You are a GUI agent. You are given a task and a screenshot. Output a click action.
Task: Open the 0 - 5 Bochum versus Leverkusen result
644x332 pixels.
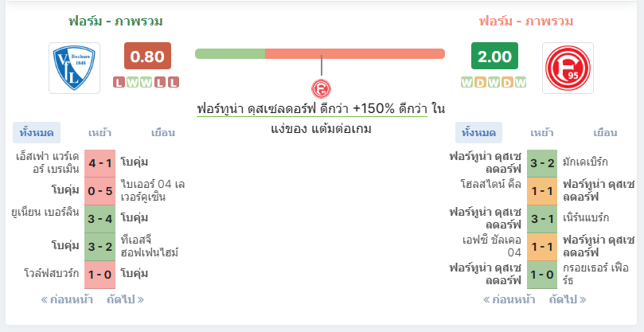[100, 191]
